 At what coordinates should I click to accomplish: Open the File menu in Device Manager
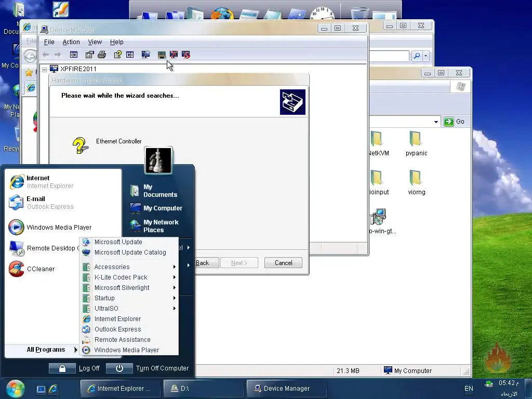49,42
